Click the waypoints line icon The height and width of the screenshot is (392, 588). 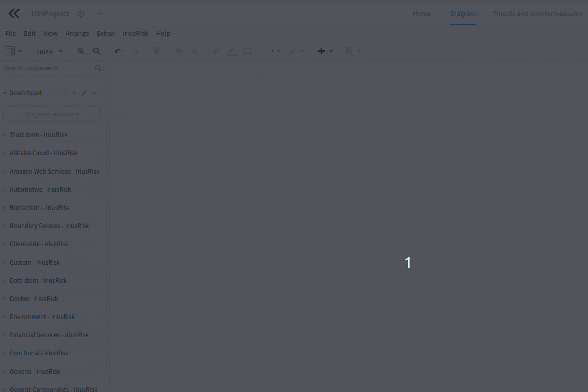[x=293, y=51]
